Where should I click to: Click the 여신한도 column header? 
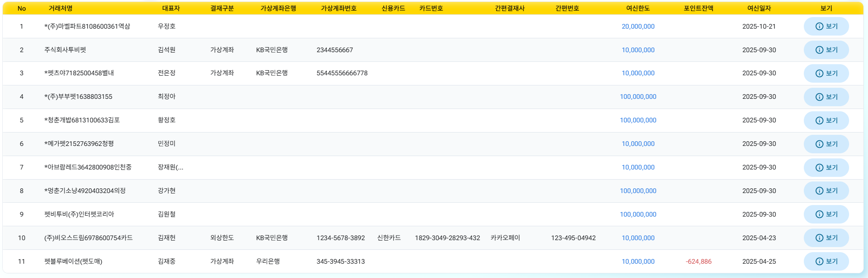(x=638, y=8)
